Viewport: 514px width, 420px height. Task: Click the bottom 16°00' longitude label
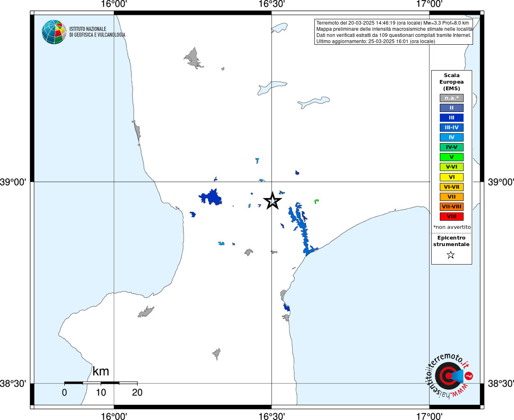coord(114,416)
